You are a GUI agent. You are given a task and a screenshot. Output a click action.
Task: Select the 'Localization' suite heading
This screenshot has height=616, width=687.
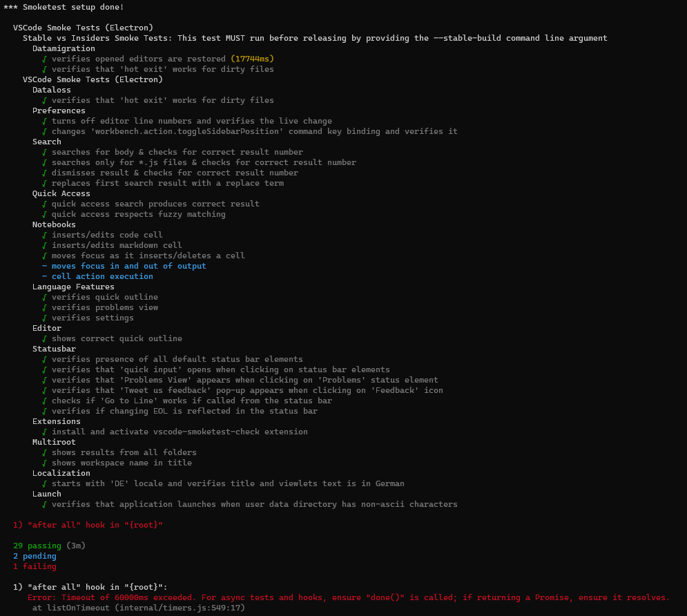pos(61,474)
